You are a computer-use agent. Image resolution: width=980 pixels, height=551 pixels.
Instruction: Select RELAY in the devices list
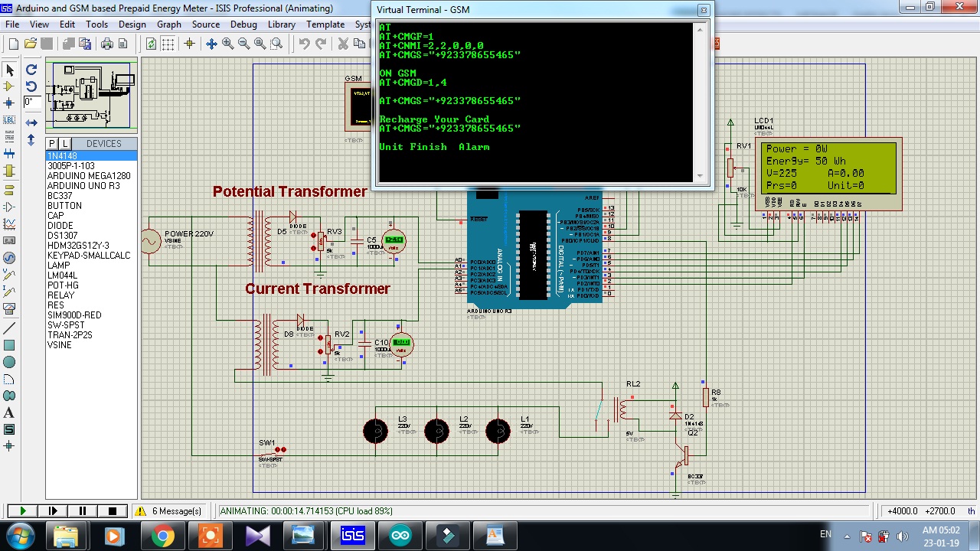(91, 295)
